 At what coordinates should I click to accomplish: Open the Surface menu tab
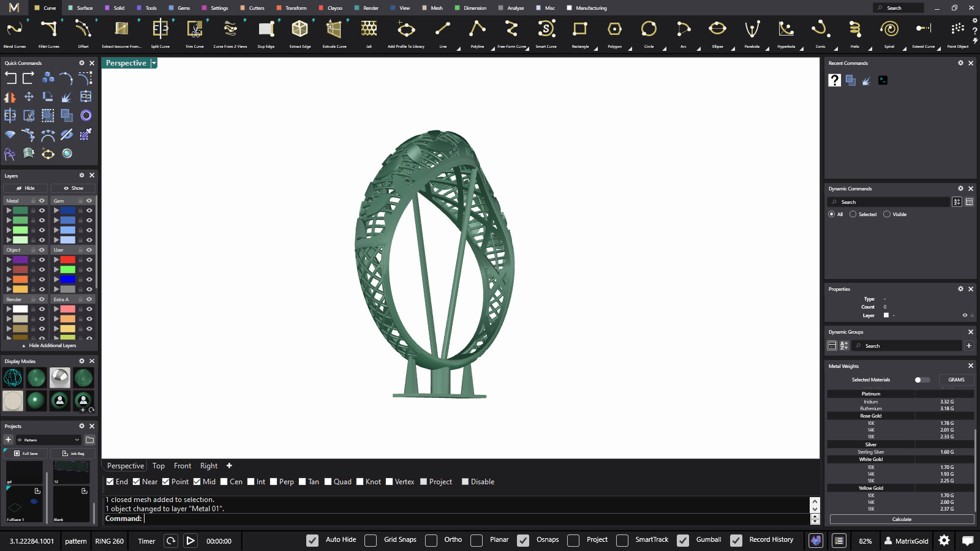(x=80, y=8)
